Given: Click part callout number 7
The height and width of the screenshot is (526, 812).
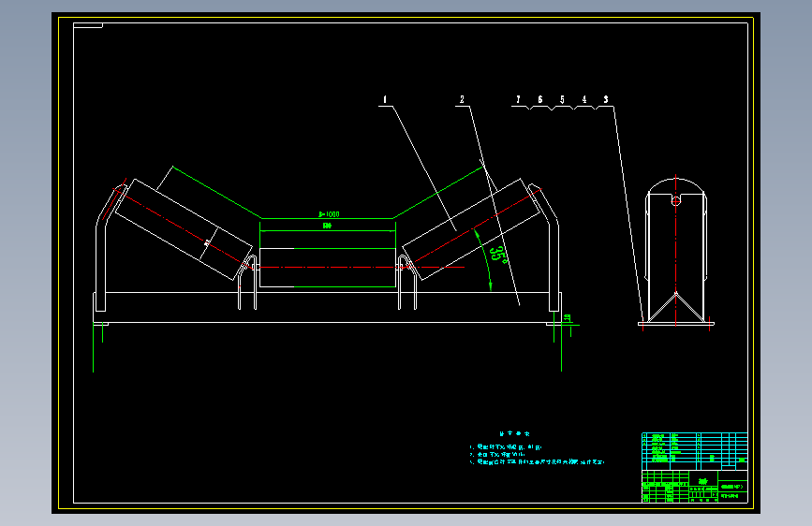Looking at the screenshot, I should click(x=518, y=99).
